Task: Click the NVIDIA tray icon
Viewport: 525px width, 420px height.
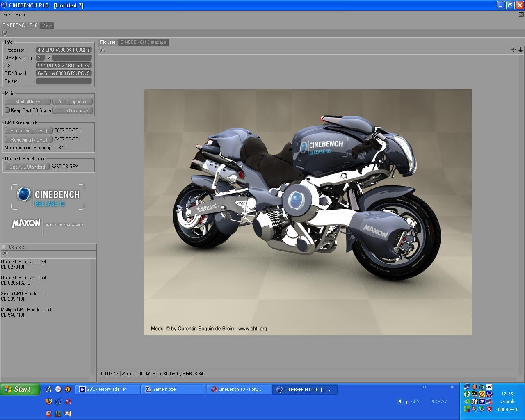Action: pyautogui.click(x=467, y=402)
